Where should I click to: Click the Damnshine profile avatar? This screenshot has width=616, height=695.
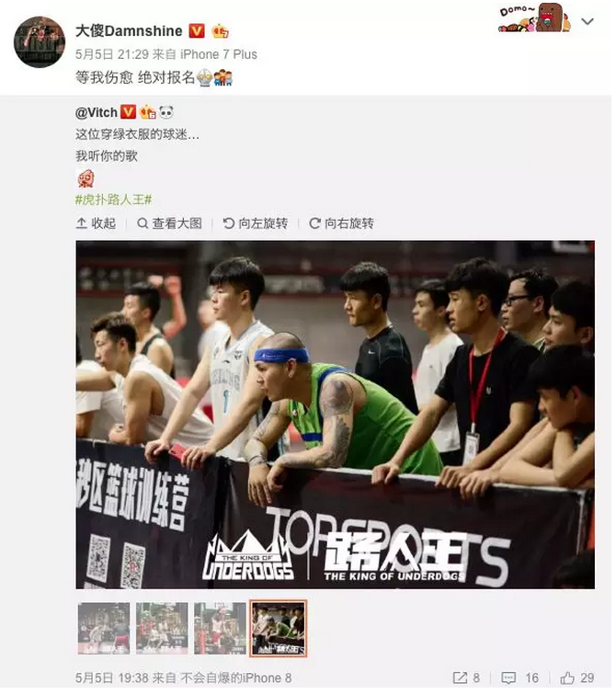[x=40, y=42]
